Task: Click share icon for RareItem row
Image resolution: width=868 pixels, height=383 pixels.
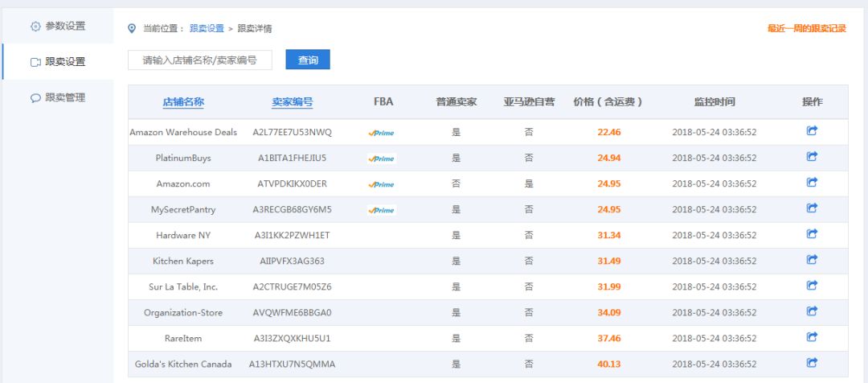Action: 812,337
